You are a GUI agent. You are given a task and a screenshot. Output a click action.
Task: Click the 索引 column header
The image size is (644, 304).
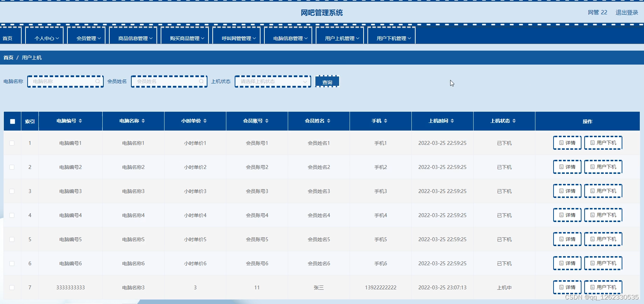pos(30,121)
